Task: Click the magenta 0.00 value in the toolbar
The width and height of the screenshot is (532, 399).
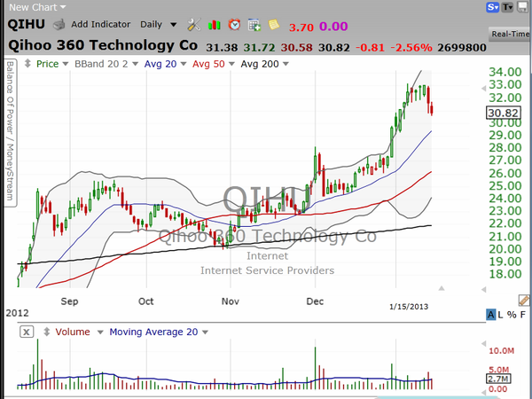Action: pos(333,27)
